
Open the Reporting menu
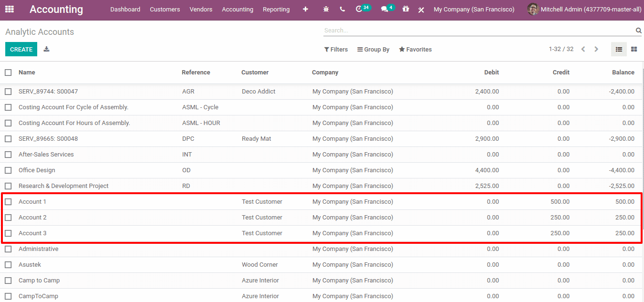click(276, 10)
